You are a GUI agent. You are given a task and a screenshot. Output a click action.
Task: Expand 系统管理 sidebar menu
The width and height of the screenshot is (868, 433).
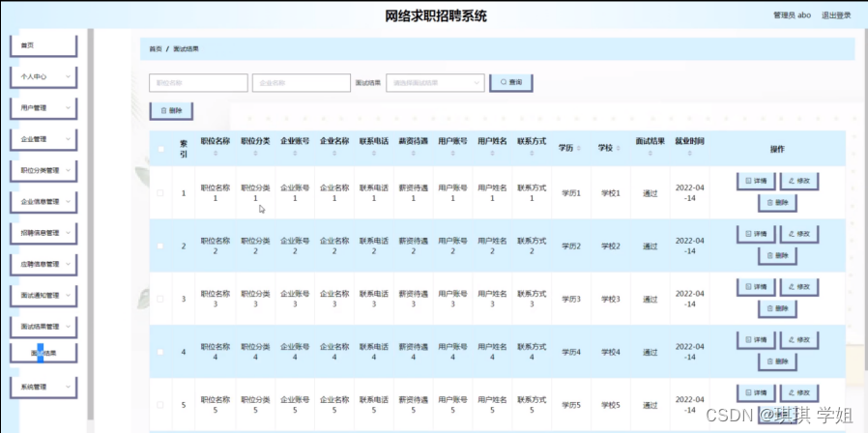[x=43, y=387]
